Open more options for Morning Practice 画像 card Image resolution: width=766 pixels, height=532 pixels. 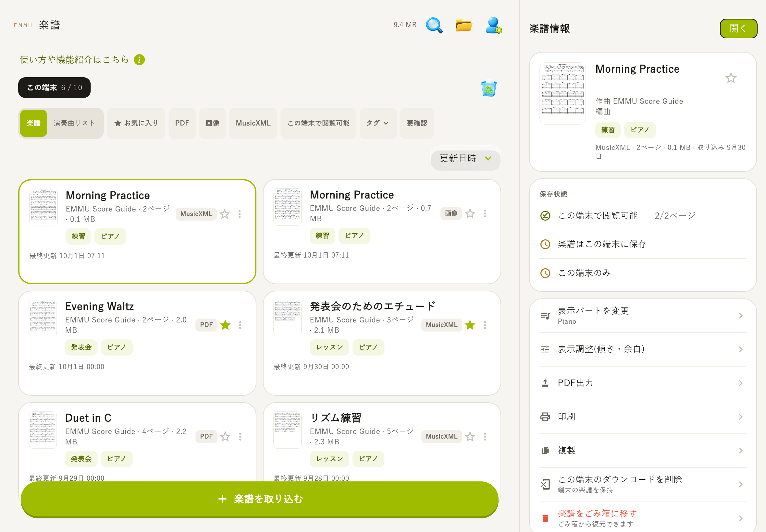coord(485,213)
